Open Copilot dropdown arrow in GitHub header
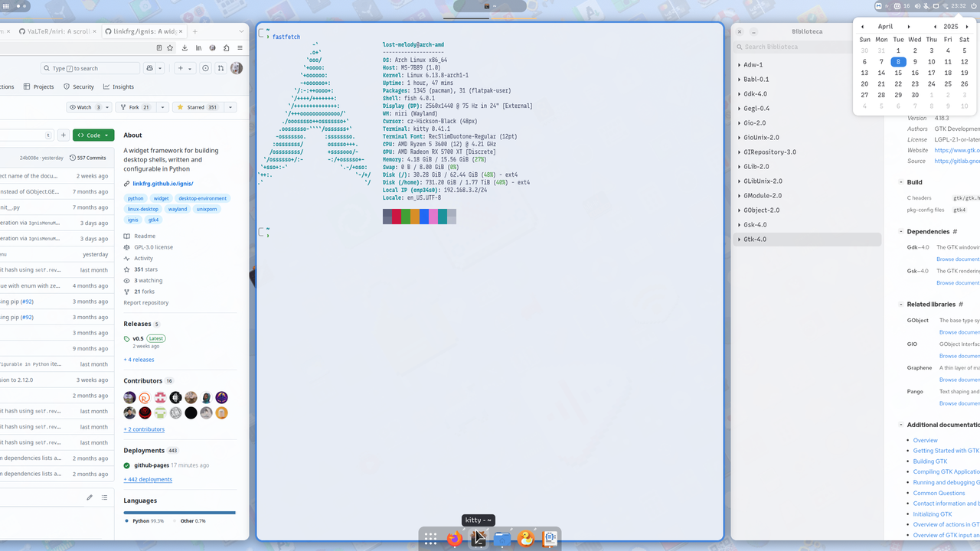The width and height of the screenshot is (980, 551). [x=160, y=68]
